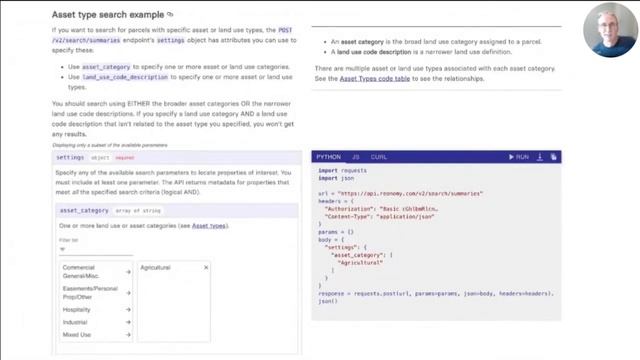Click the settings object header
The height and width of the screenshot is (360, 640).
[177, 158]
